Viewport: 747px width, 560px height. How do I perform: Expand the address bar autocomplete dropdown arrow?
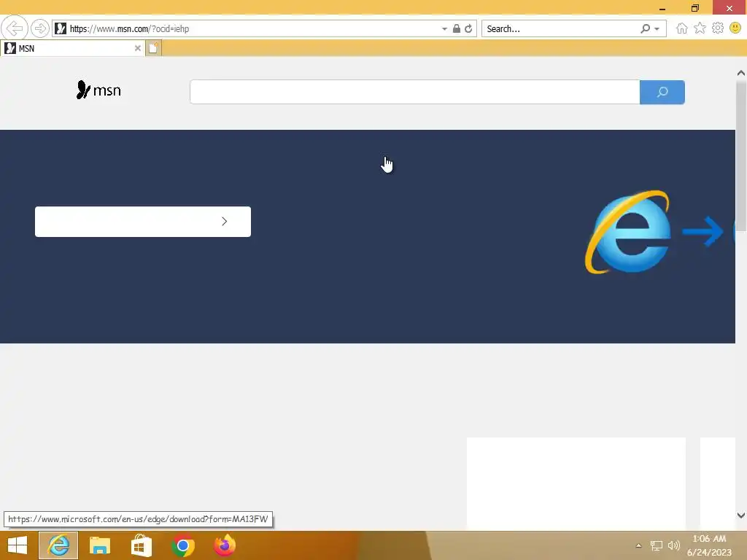tap(444, 28)
